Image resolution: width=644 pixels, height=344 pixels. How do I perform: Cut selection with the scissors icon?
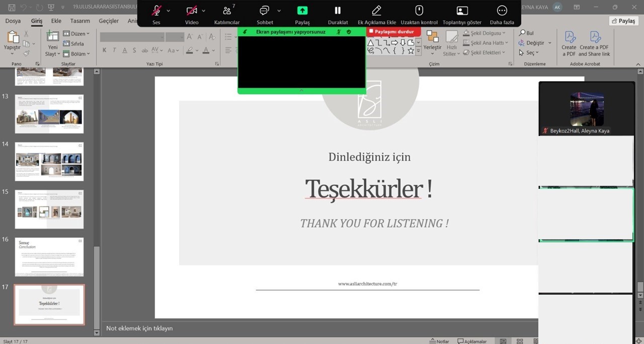point(26,33)
